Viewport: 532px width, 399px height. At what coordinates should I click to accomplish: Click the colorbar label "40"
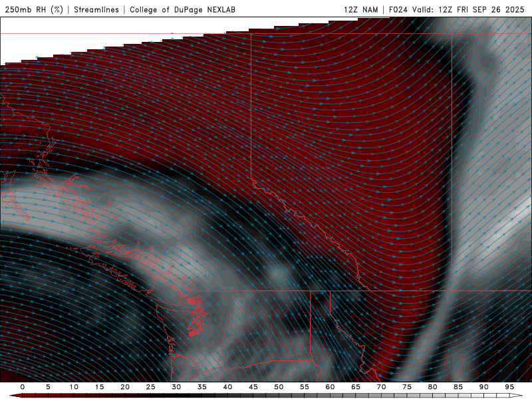(227, 387)
